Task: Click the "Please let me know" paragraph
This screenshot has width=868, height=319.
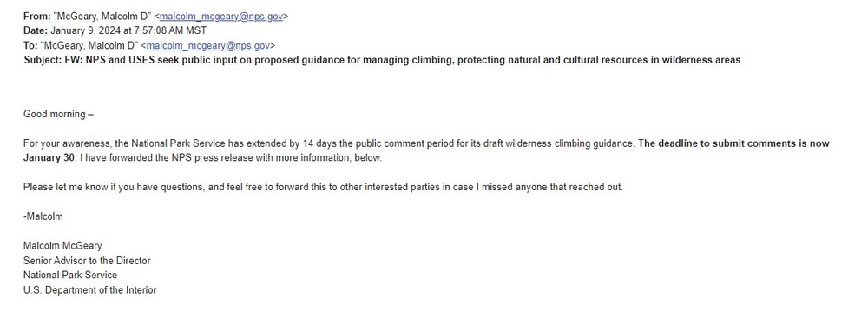Action: [x=323, y=187]
